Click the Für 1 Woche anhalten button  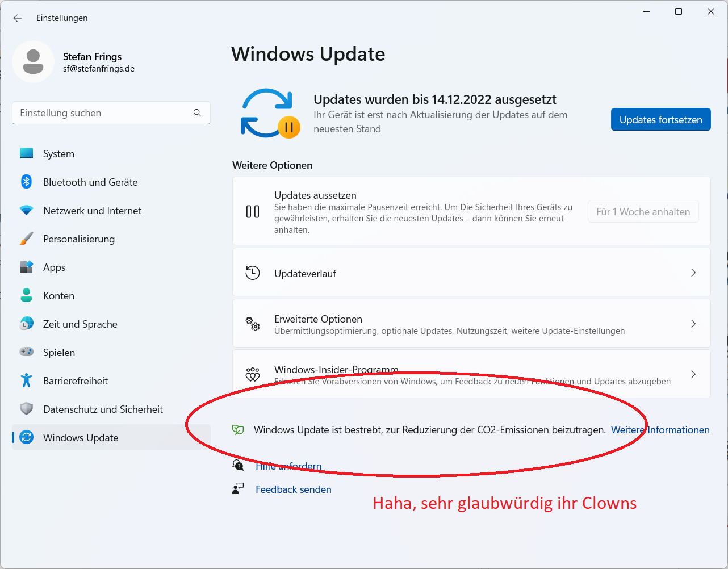coord(643,211)
